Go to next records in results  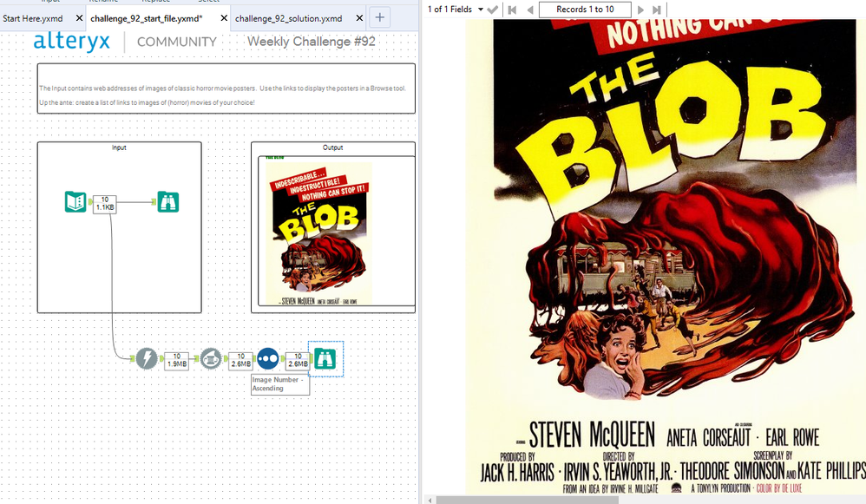[x=640, y=10]
